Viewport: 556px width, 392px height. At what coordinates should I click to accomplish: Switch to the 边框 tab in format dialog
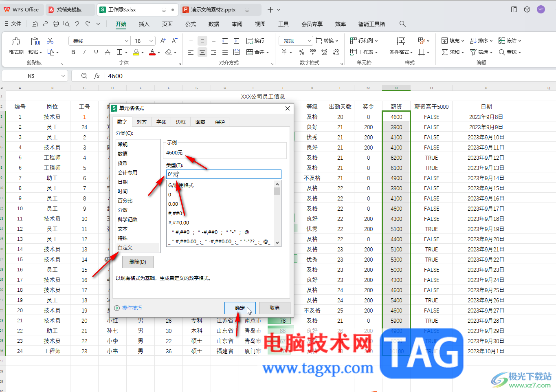point(181,122)
